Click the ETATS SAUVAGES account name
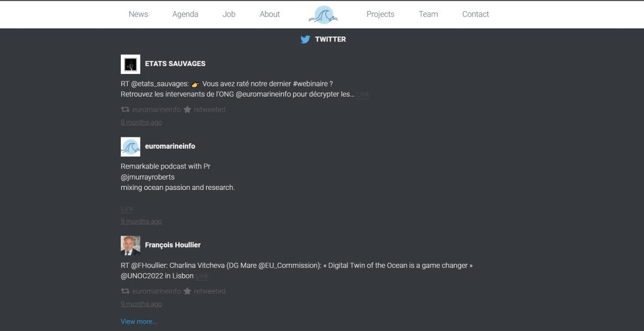The height and width of the screenshot is (331, 644). tap(175, 63)
